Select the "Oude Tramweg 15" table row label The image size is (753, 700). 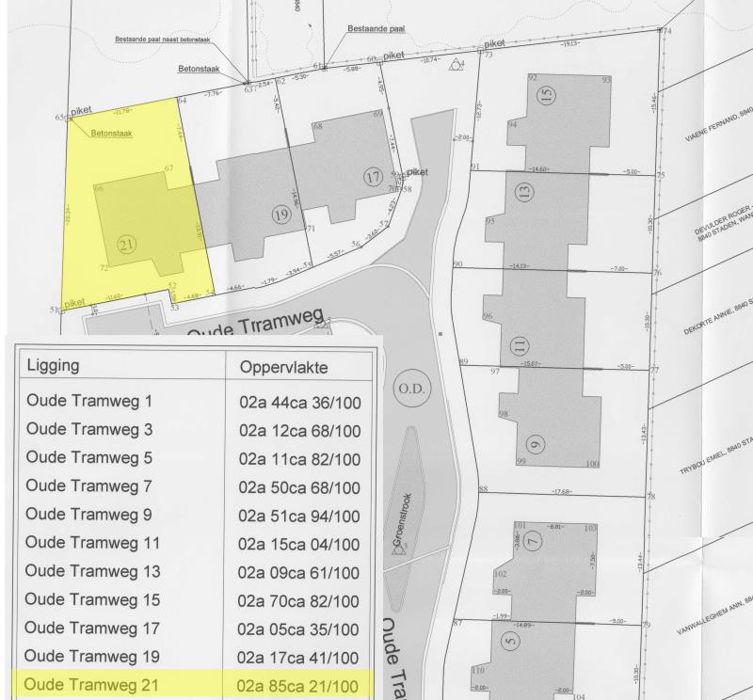(x=92, y=599)
